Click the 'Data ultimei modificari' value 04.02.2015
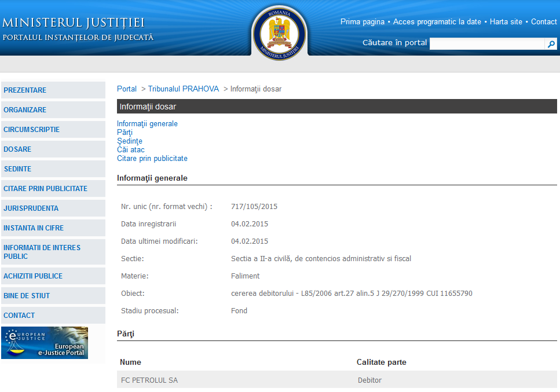 pos(249,241)
